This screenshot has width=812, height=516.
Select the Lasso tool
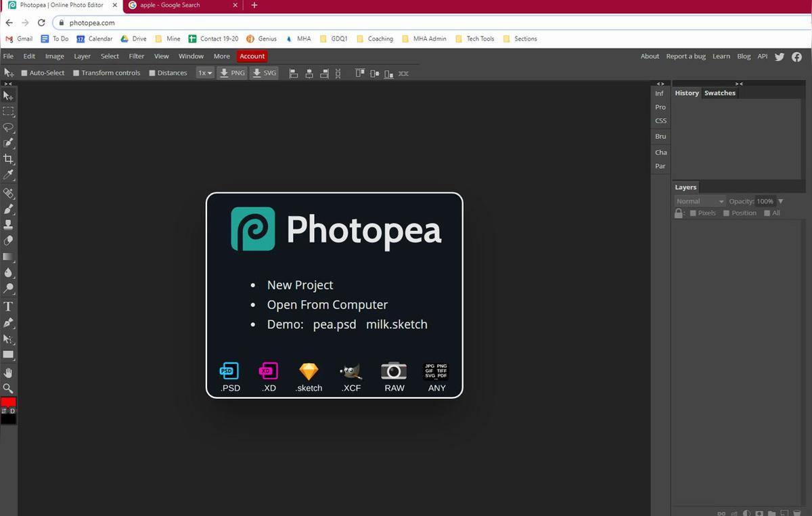tap(8, 127)
